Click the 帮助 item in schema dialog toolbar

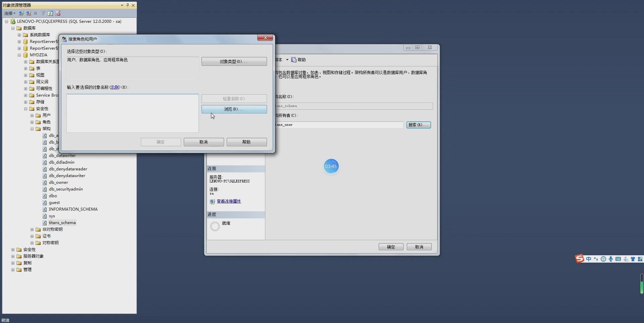tap(299, 60)
